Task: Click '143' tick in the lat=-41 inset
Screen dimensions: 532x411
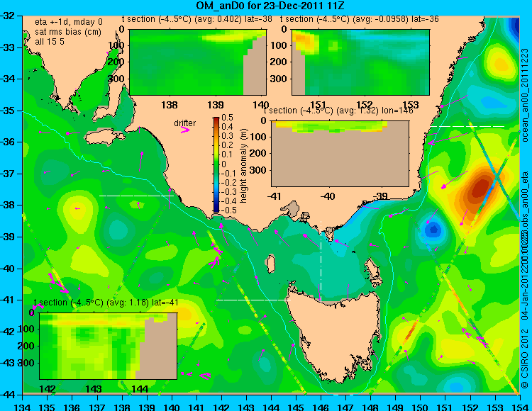Action: pyautogui.click(x=94, y=388)
